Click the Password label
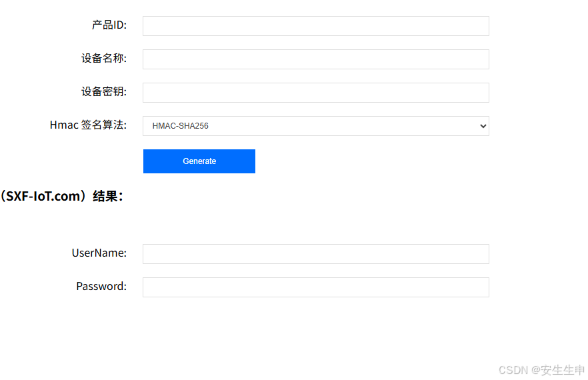This screenshot has width=588, height=380. point(101,287)
